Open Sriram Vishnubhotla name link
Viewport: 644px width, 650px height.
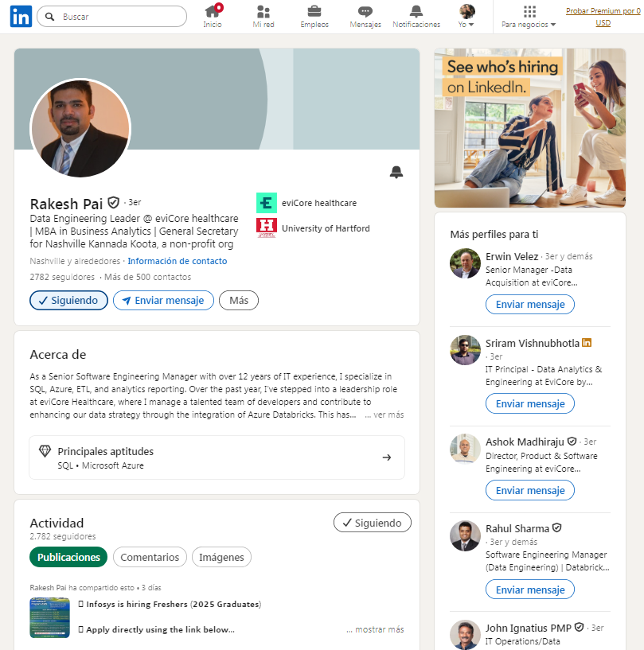click(x=533, y=343)
